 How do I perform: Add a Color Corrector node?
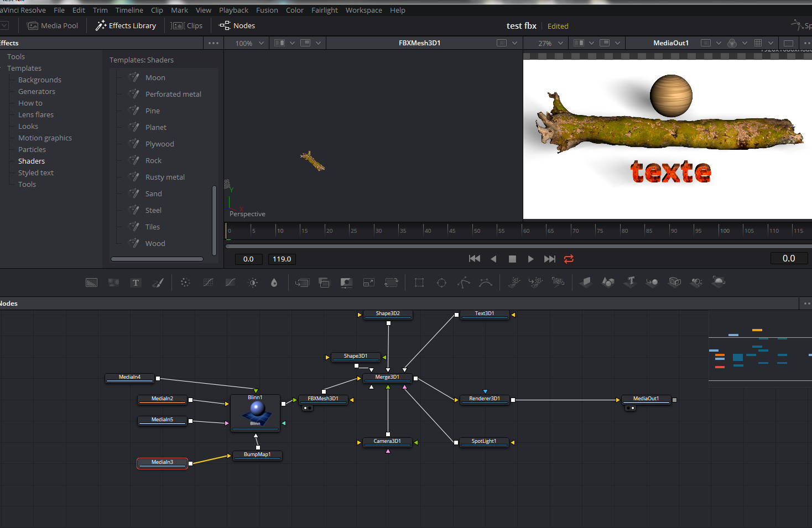pos(185,283)
